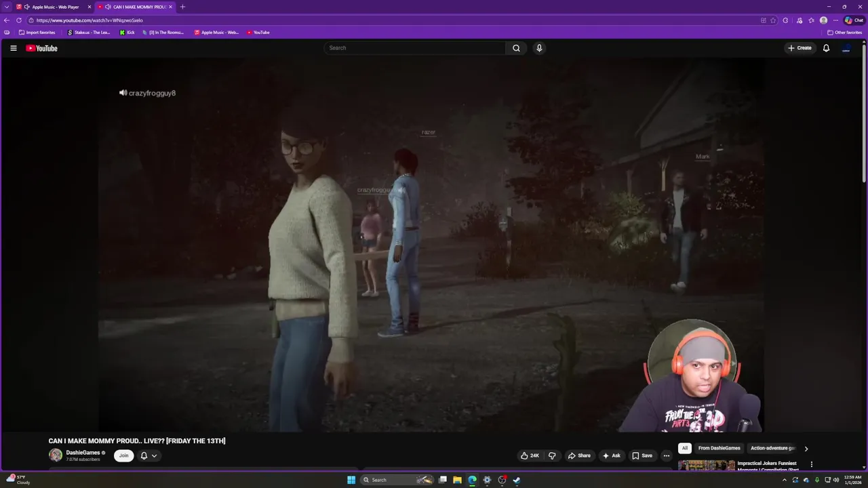Open favorites hub star icon
Image resolution: width=868 pixels, height=488 pixels.
[x=811, y=20]
